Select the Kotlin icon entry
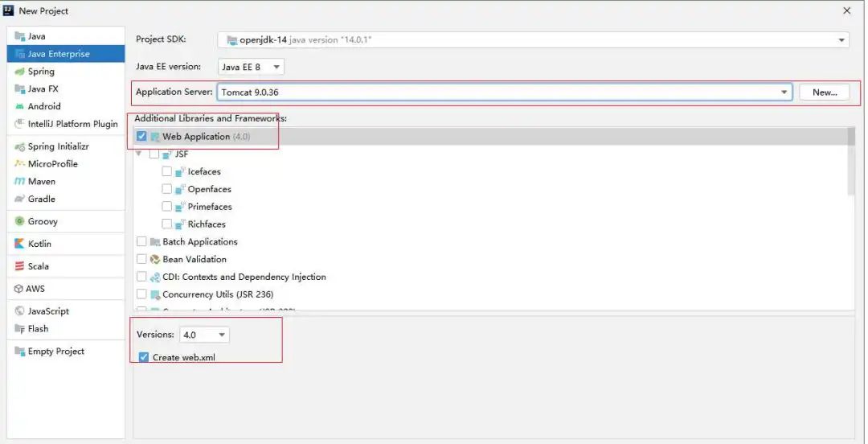Viewport: 868px width, 444px height. [x=19, y=244]
